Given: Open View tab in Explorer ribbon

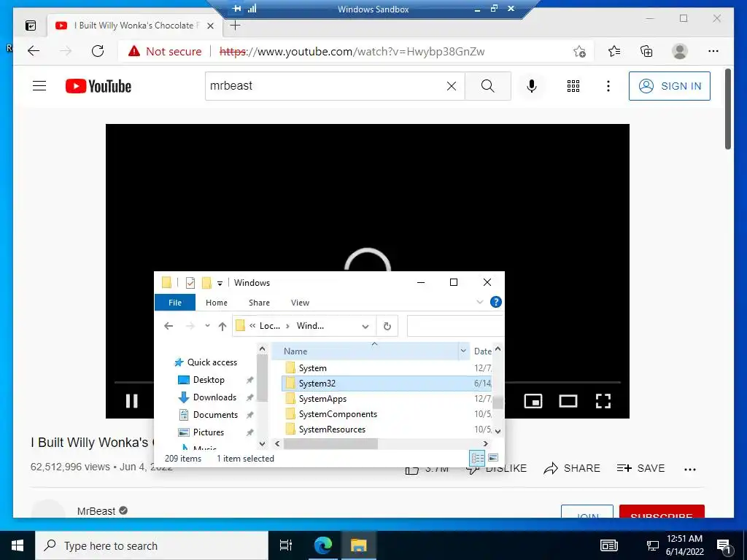Looking at the screenshot, I should click(300, 303).
